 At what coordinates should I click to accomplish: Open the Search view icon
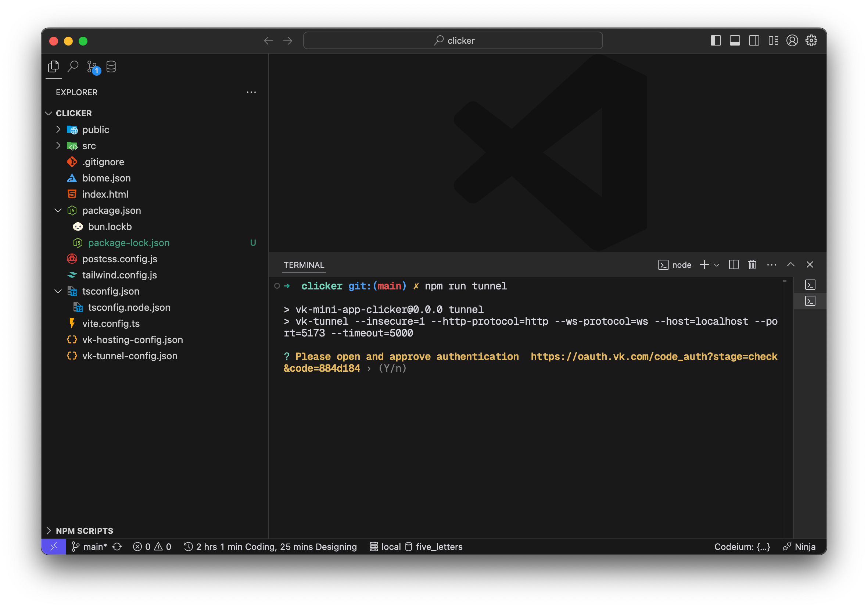pyautogui.click(x=73, y=67)
